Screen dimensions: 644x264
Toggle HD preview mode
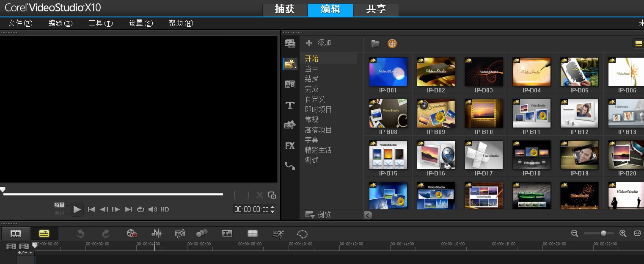click(x=165, y=209)
